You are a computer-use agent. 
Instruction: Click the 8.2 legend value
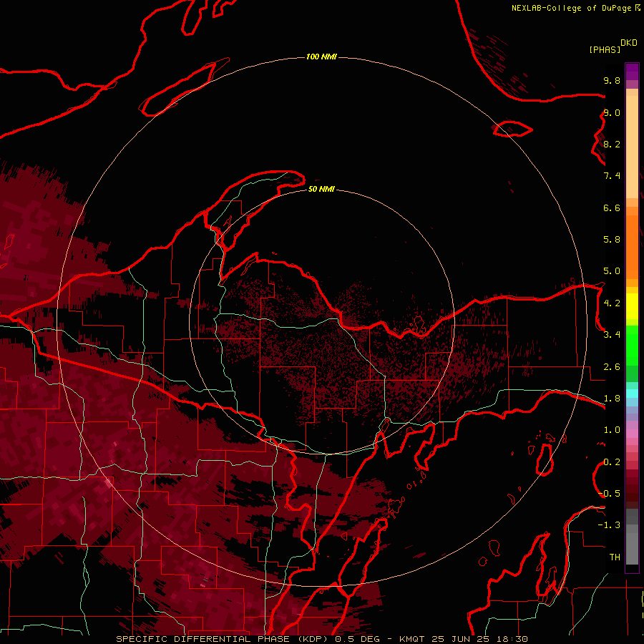pyautogui.click(x=612, y=144)
